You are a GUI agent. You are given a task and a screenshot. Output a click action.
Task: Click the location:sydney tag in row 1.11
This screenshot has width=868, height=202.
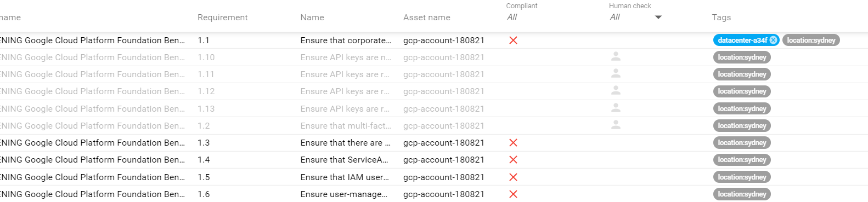pos(742,74)
